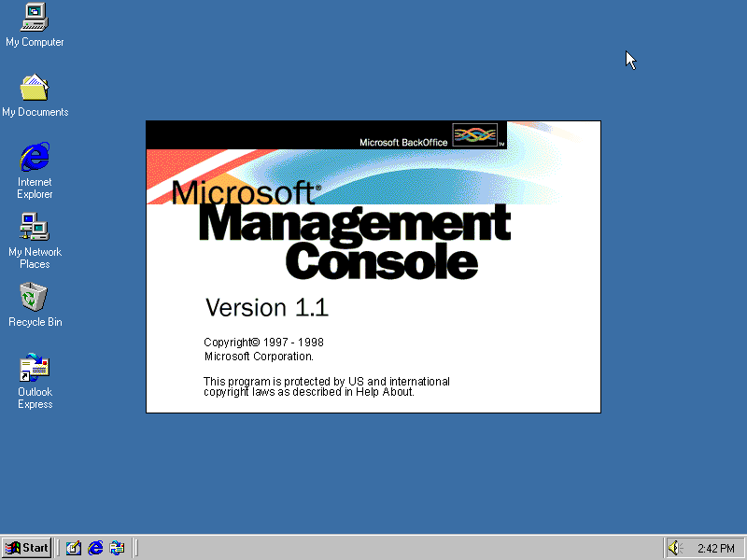The image size is (747, 560).
Task: Click the Version 1.1 text on splash
Action: coord(267,308)
